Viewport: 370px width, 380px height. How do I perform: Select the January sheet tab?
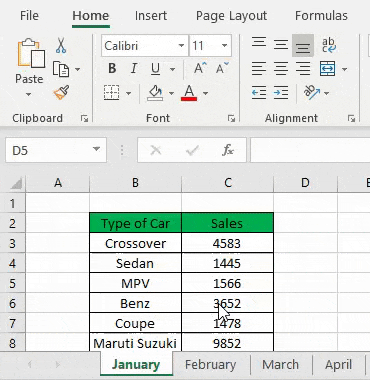click(x=136, y=364)
